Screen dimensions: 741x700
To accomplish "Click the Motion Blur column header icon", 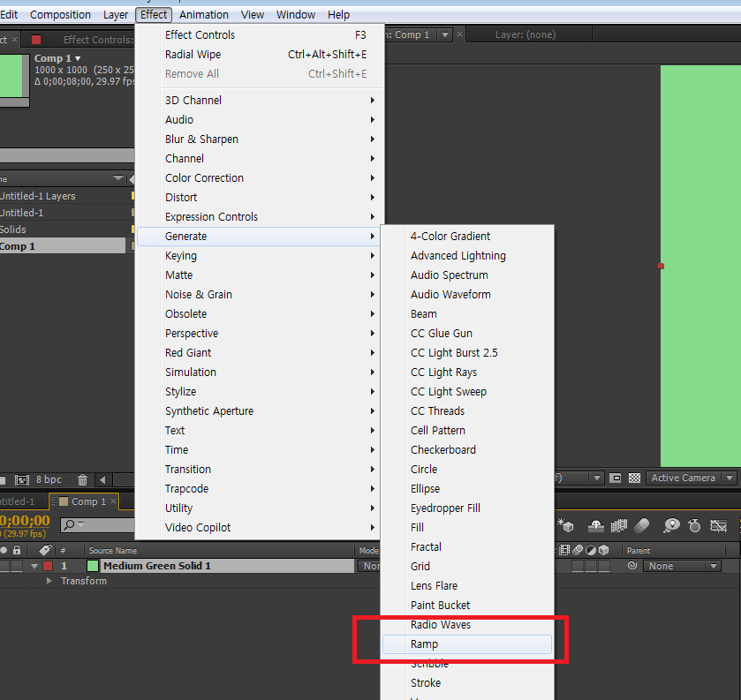I will tap(578, 550).
